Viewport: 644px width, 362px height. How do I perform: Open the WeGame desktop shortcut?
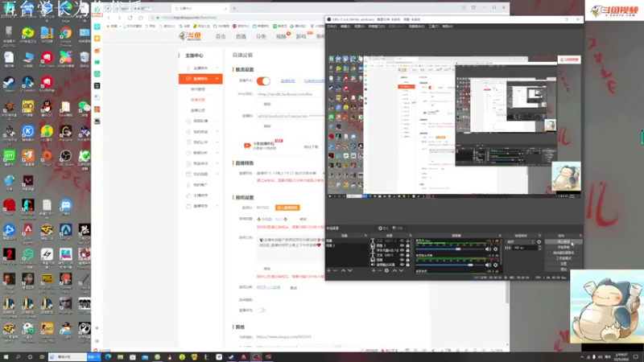point(65,133)
